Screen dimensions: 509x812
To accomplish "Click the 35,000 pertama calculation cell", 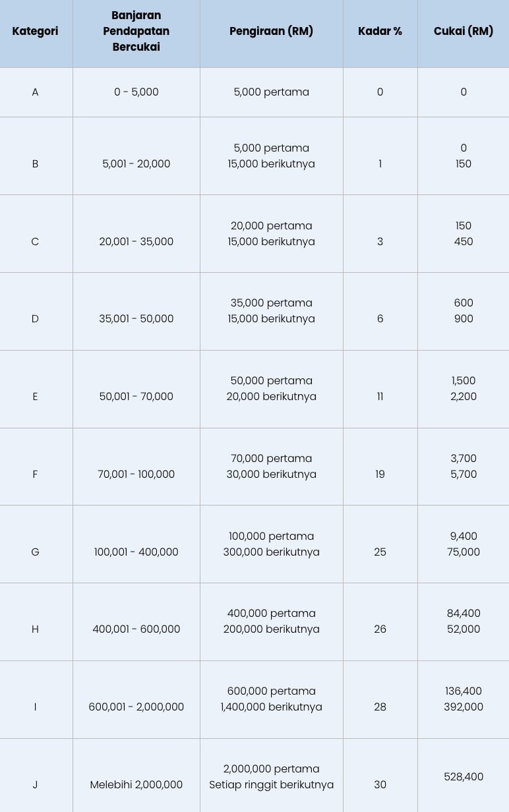I will coord(271,310).
